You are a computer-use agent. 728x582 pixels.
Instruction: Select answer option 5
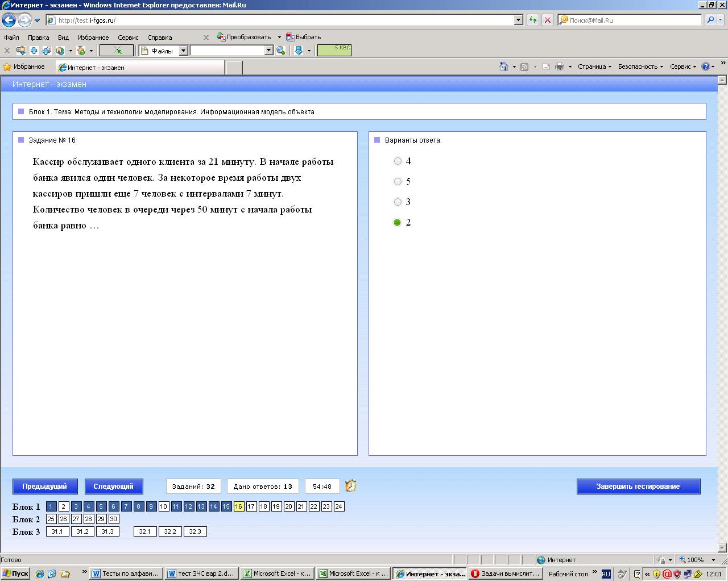point(398,182)
